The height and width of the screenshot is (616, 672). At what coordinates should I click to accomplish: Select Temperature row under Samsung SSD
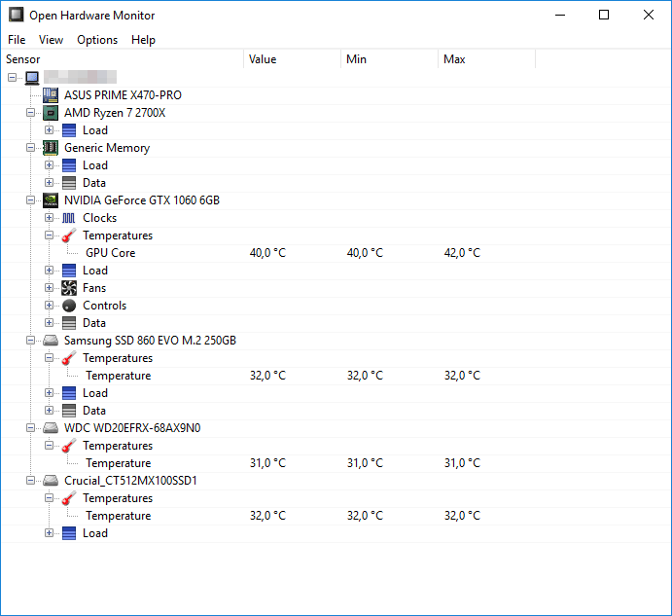tap(336, 376)
